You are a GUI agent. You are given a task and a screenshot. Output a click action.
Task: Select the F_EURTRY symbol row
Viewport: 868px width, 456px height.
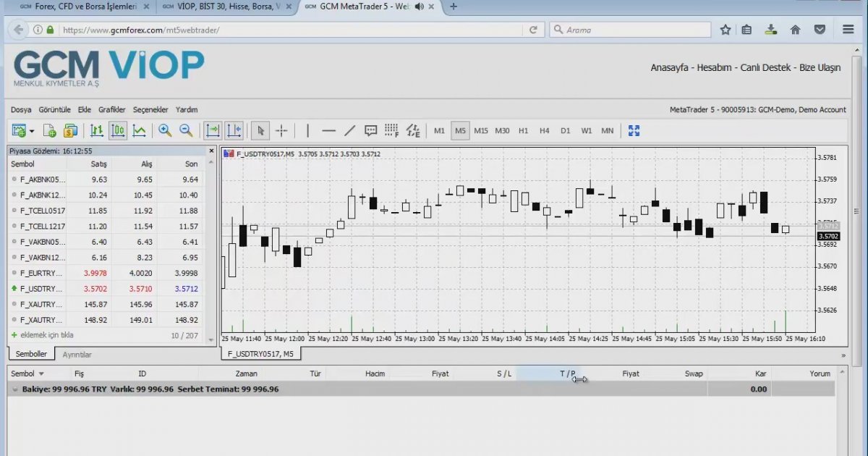pyautogui.click(x=106, y=273)
